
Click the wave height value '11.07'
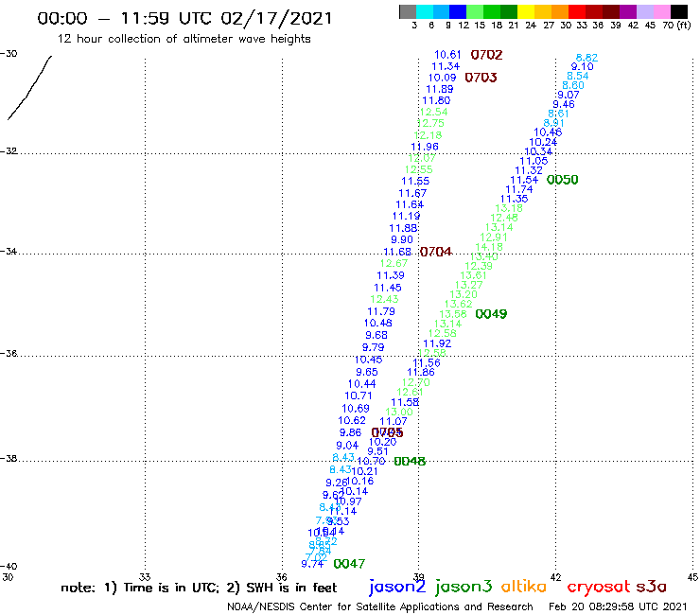[x=394, y=421]
